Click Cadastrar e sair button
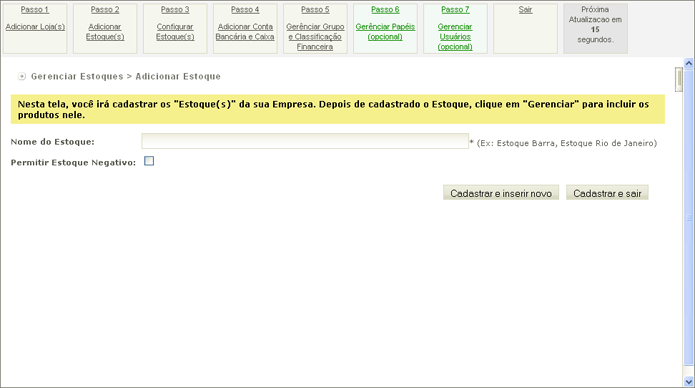This screenshot has height=388, width=695. (x=607, y=193)
